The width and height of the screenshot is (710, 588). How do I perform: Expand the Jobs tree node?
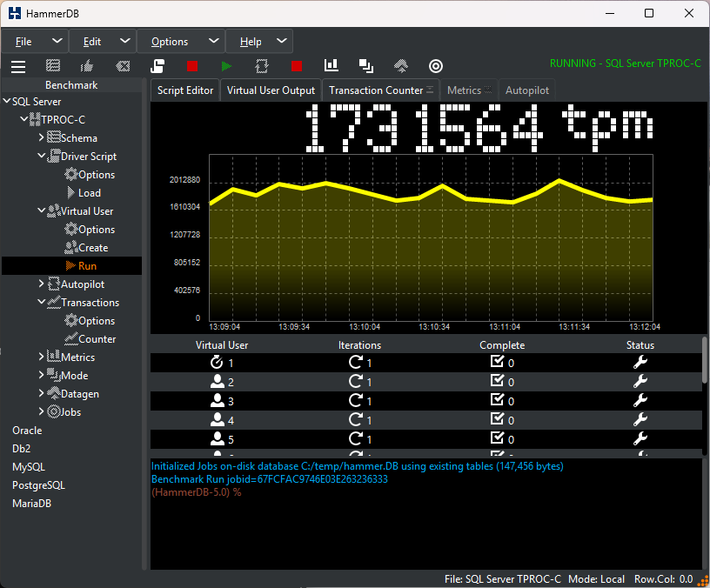[x=41, y=411]
